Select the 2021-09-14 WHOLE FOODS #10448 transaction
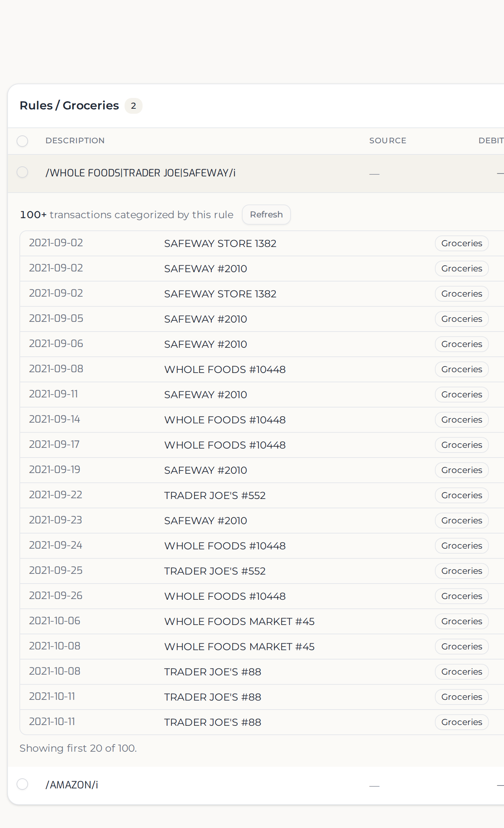This screenshot has height=828, width=504. (262, 420)
